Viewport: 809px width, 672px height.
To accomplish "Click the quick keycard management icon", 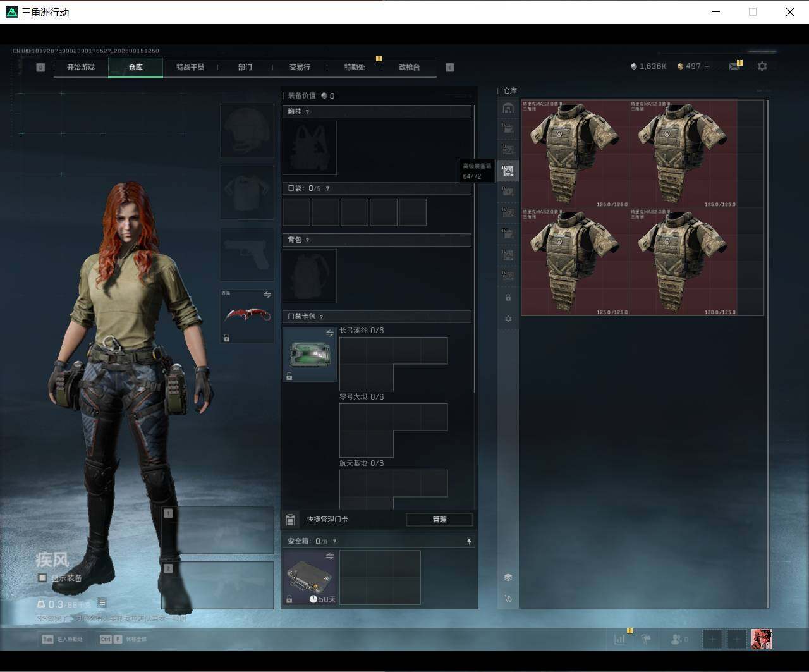I will click(x=291, y=520).
